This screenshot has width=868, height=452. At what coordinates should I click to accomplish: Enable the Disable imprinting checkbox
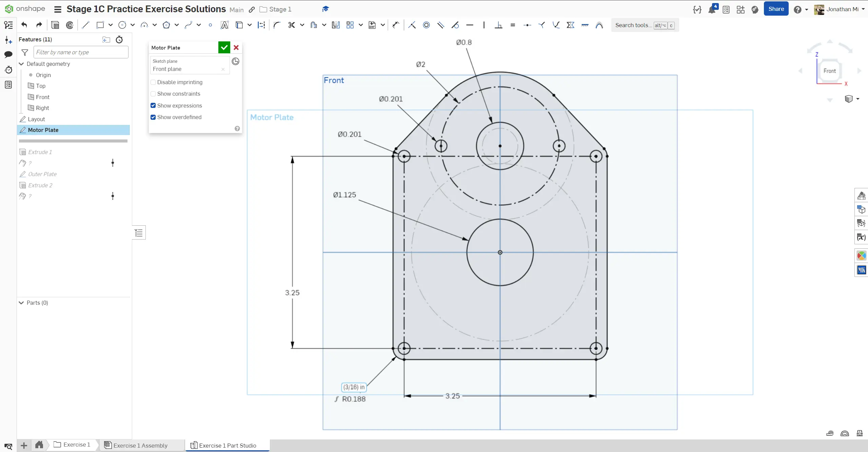[x=153, y=82]
